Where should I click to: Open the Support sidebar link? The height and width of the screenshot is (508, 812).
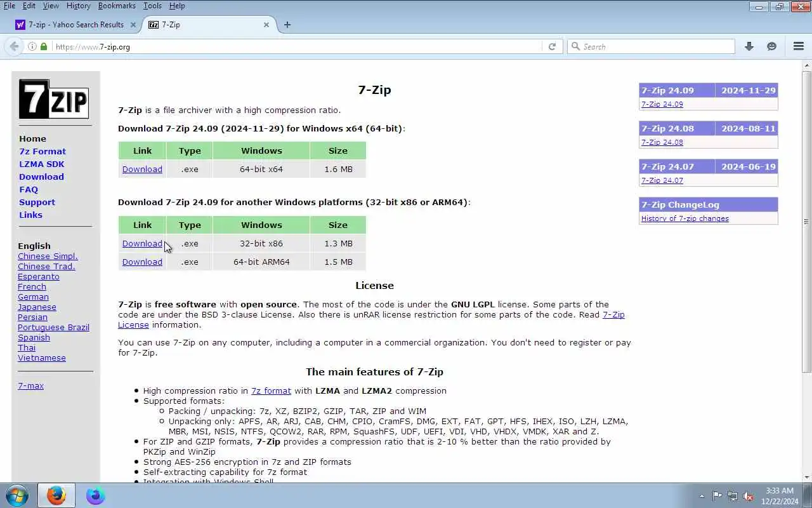37,202
